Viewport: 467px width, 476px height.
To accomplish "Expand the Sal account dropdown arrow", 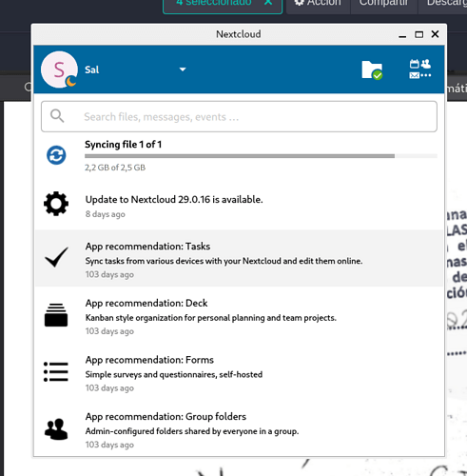I will pyautogui.click(x=183, y=69).
